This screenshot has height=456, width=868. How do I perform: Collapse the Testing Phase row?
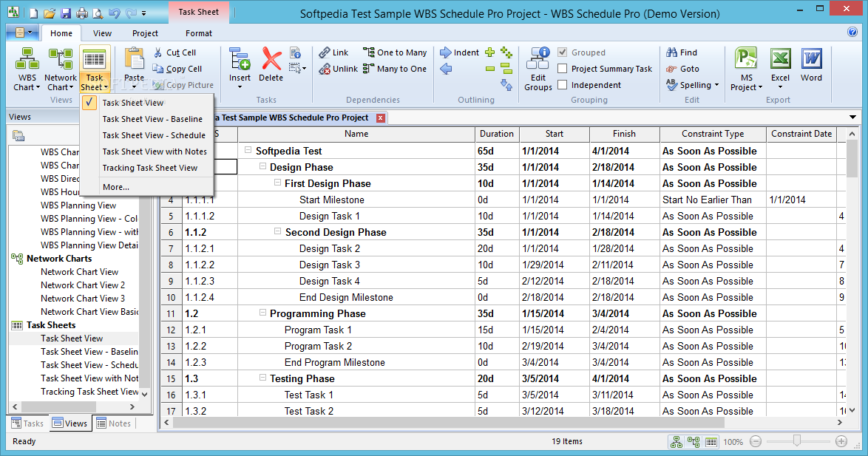click(263, 378)
